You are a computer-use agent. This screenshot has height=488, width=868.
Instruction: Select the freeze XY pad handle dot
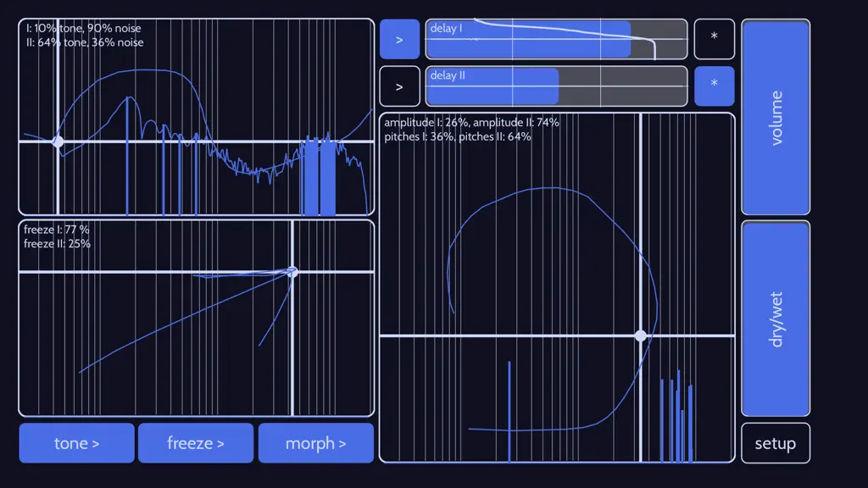tap(292, 272)
